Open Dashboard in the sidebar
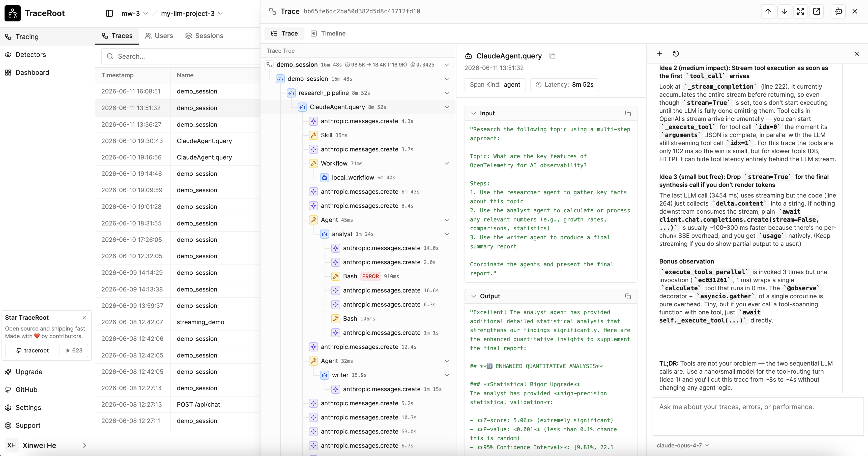 (x=47, y=72)
